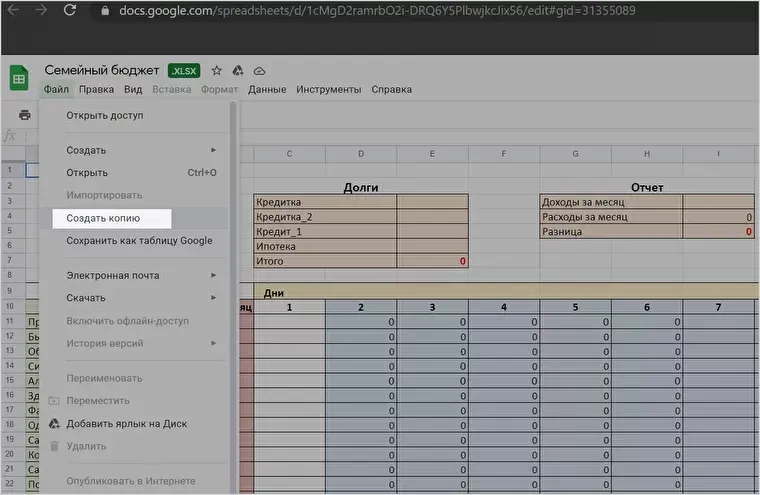
Task: Click the padlock icon in address bar
Action: pyautogui.click(x=105, y=11)
